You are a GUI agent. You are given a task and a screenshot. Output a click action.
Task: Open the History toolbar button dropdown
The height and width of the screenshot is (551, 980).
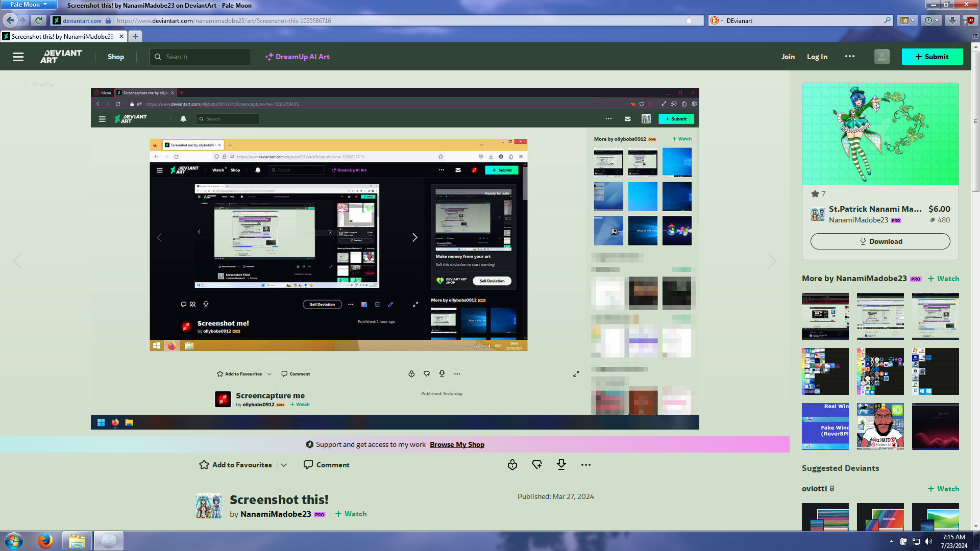pyautogui.click(x=932, y=20)
